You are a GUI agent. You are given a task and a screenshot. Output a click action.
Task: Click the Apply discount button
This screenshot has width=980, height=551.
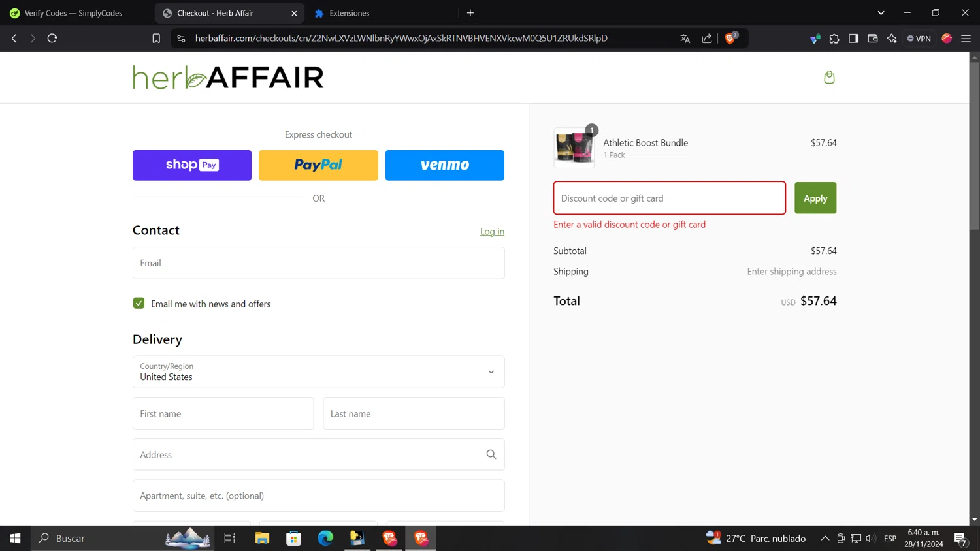815,198
